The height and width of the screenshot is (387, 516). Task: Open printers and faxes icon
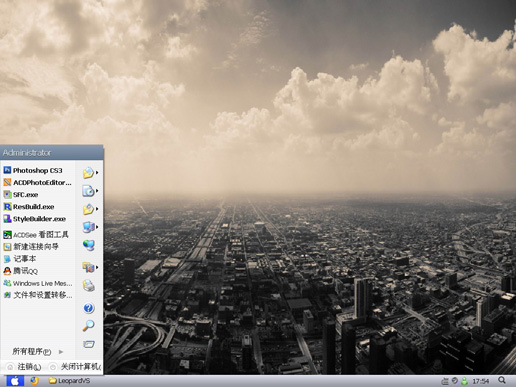coord(89,286)
